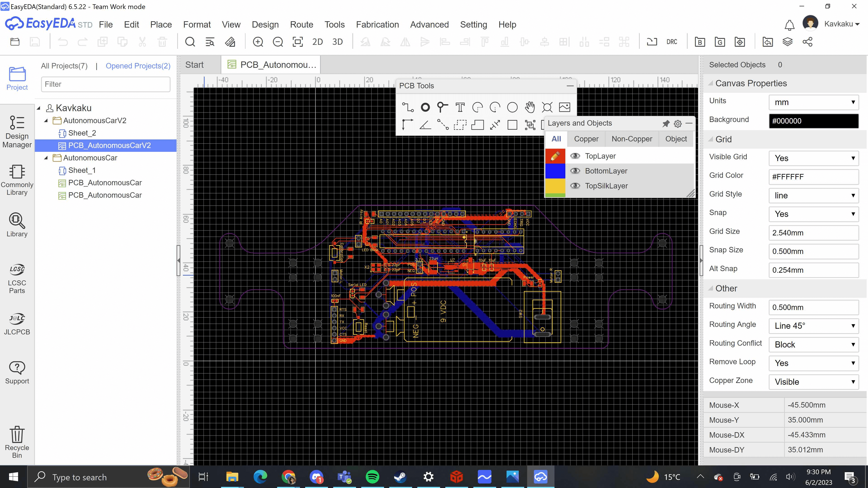Open the Fabrication menu
The image size is (868, 488).
(377, 25)
